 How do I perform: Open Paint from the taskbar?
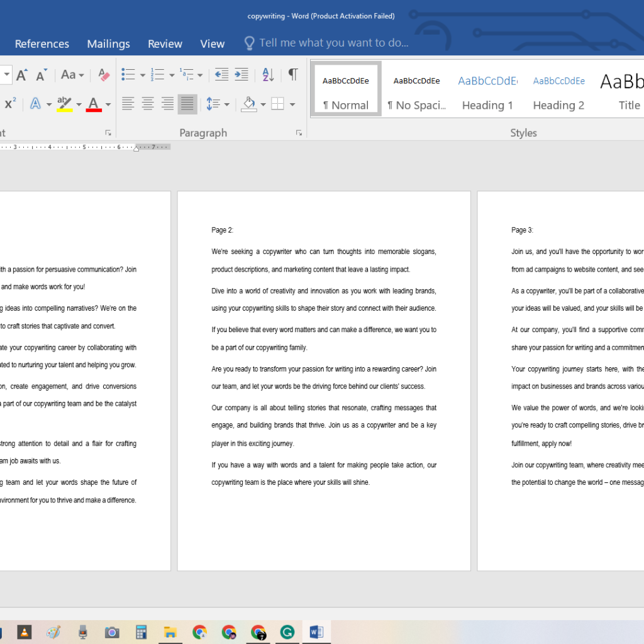pos(53,632)
